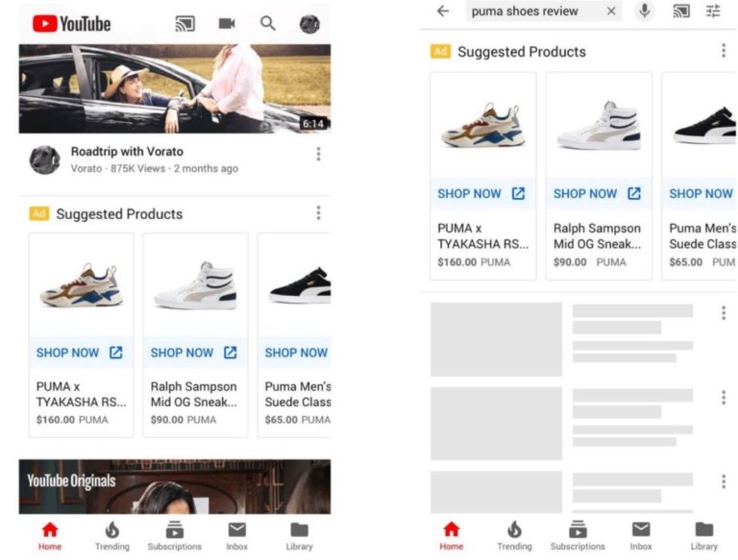Open search with the magnifier icon
Screen dimensions: 738x560
[268, 23]
